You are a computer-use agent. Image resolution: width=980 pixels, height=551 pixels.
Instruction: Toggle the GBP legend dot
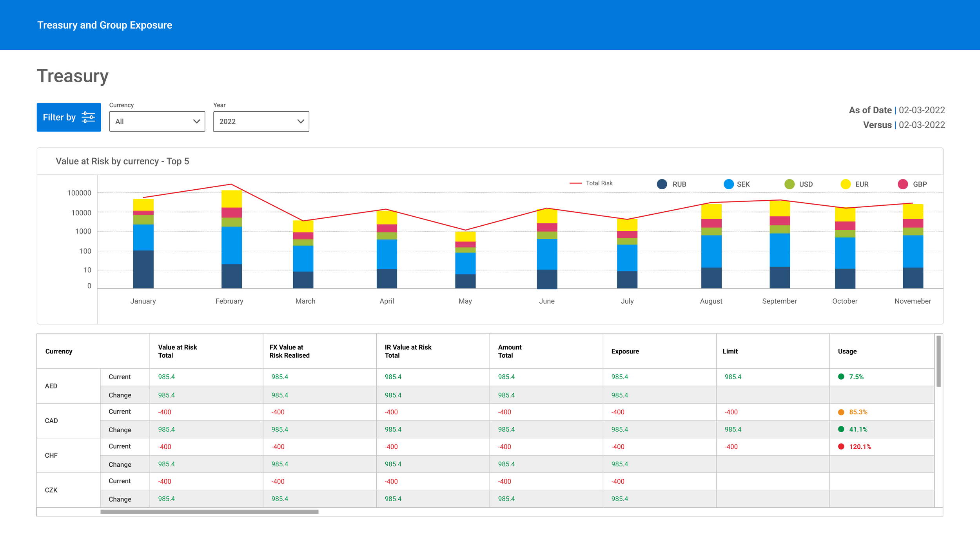[902, 184]
